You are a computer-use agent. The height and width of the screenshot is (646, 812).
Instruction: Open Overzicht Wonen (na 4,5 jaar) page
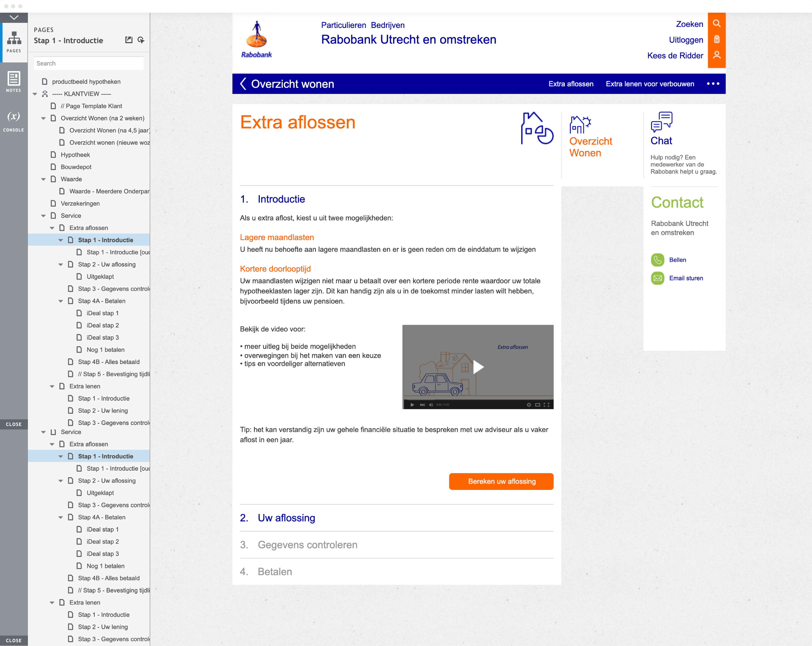click(109, 130)
